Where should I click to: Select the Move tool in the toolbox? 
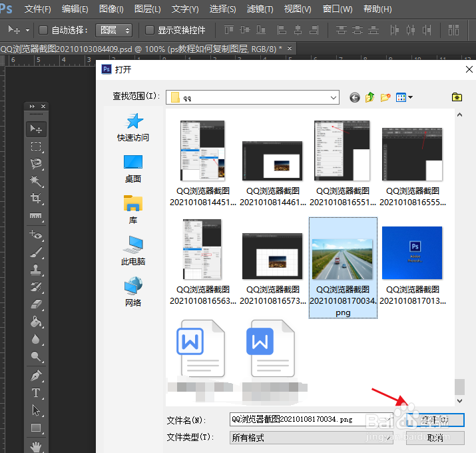point(36,129)
